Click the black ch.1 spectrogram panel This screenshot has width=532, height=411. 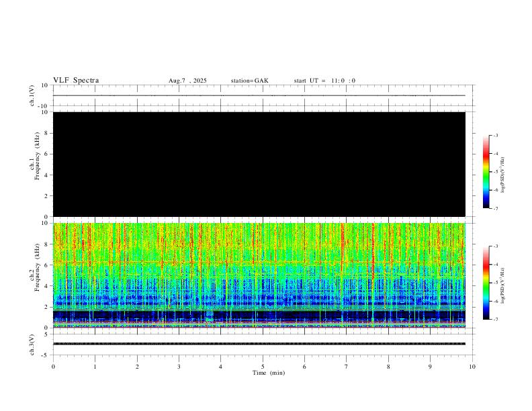pos(259,164)
